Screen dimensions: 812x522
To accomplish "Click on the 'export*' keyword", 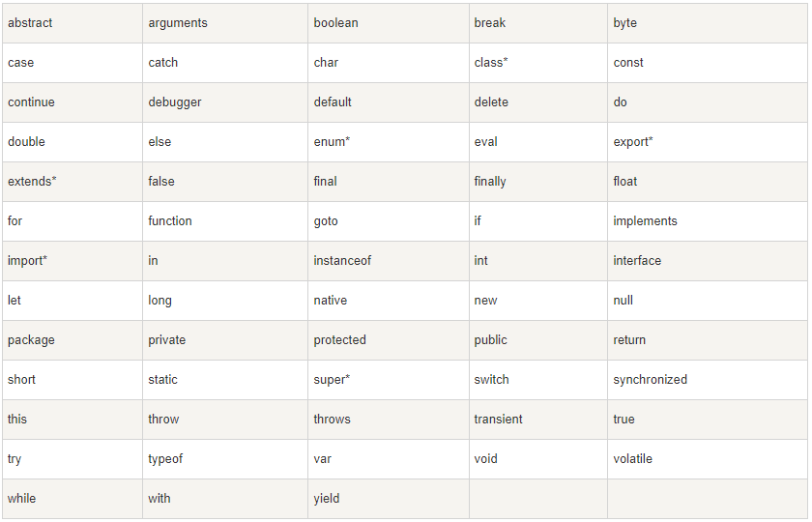I will (x=633, y=142).
